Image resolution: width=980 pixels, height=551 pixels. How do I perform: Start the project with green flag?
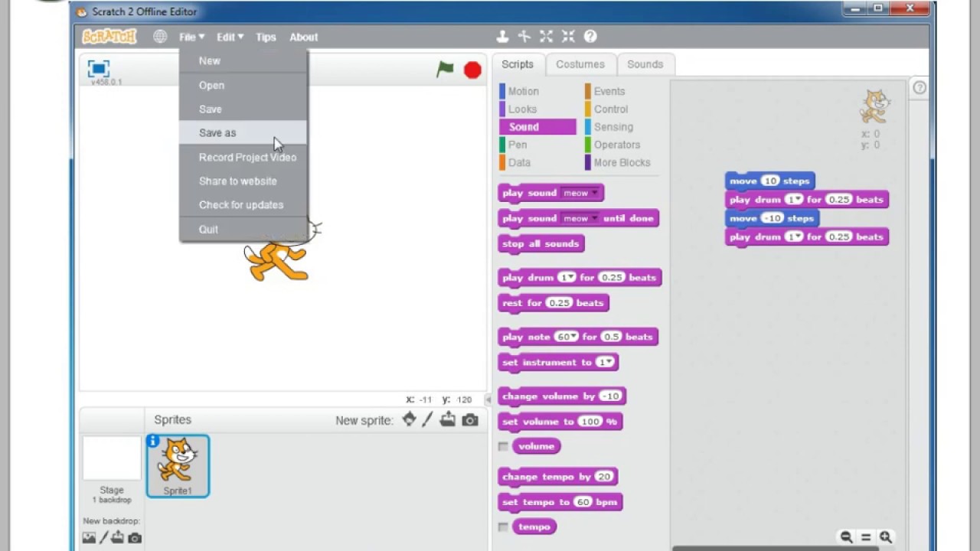click(445, 70)
